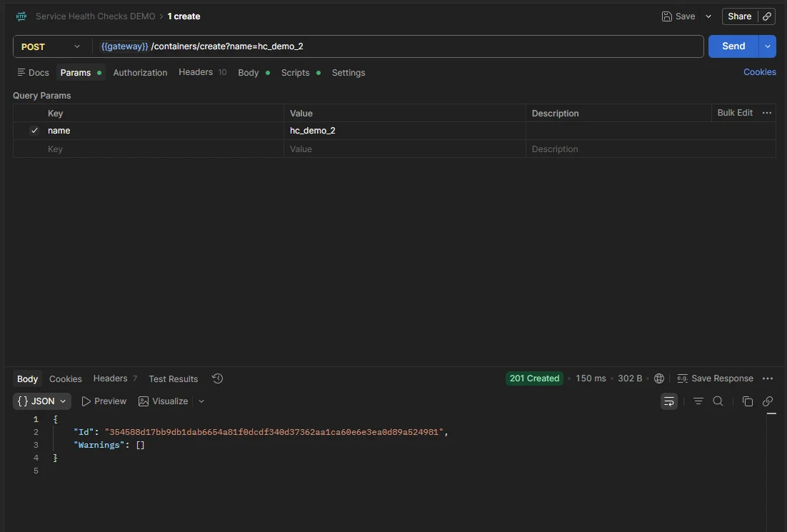Open the Test Results tab
787x532 pixels.
tap(173, 379)
